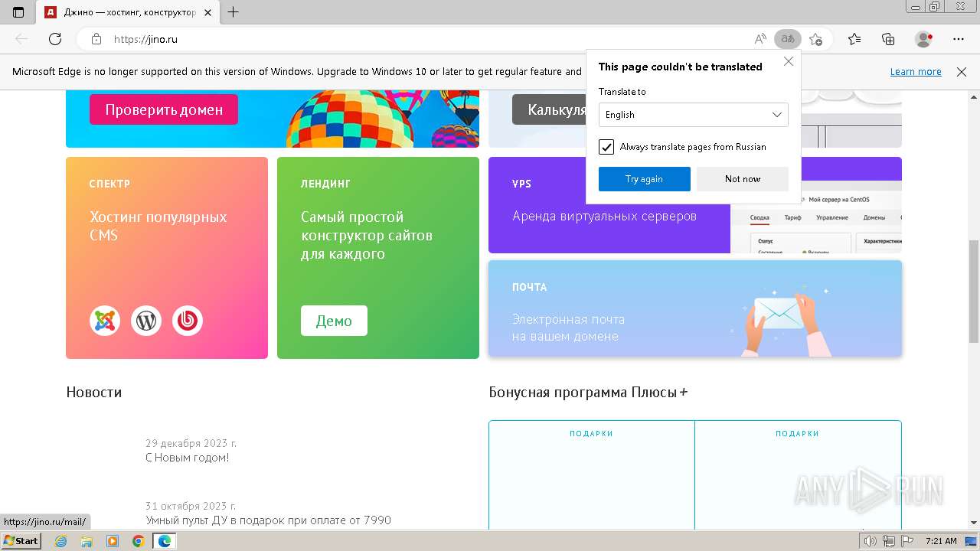Close the translate popup

[x=789, y=62]
